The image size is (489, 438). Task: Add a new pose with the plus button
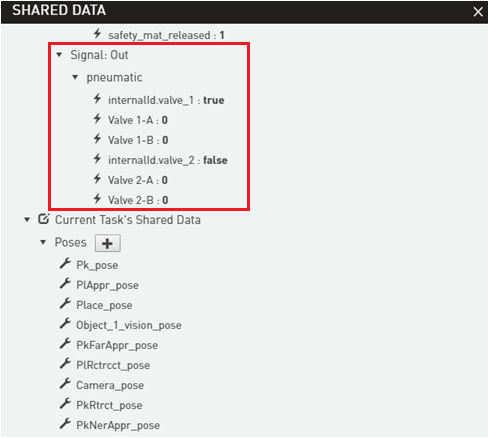coord(108,243)
